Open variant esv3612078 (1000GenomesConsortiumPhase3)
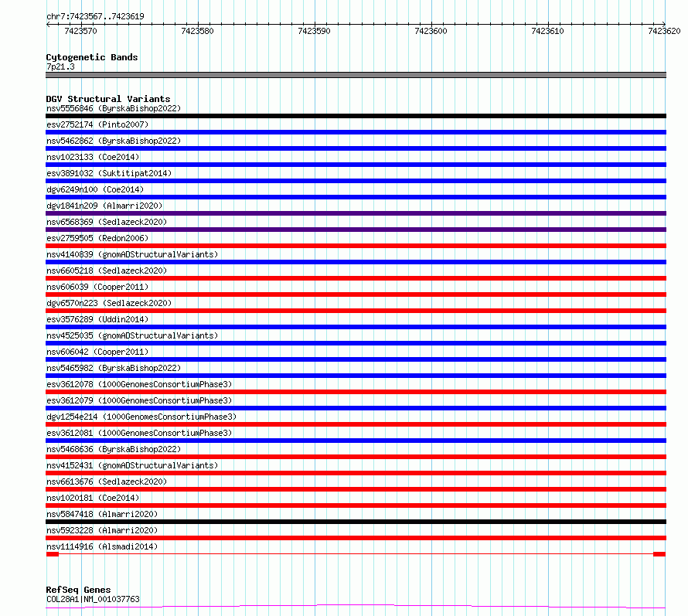688x616 pixels. click(x=139, y=384)
